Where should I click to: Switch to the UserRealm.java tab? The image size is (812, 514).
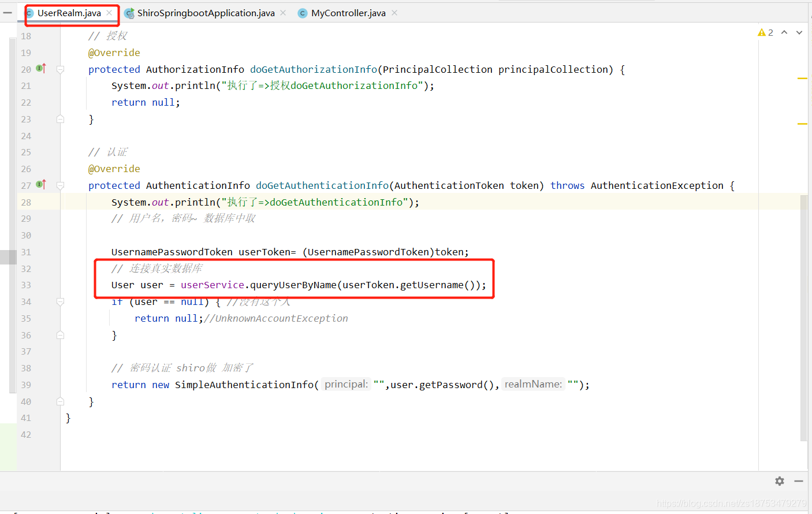[69, 13]
